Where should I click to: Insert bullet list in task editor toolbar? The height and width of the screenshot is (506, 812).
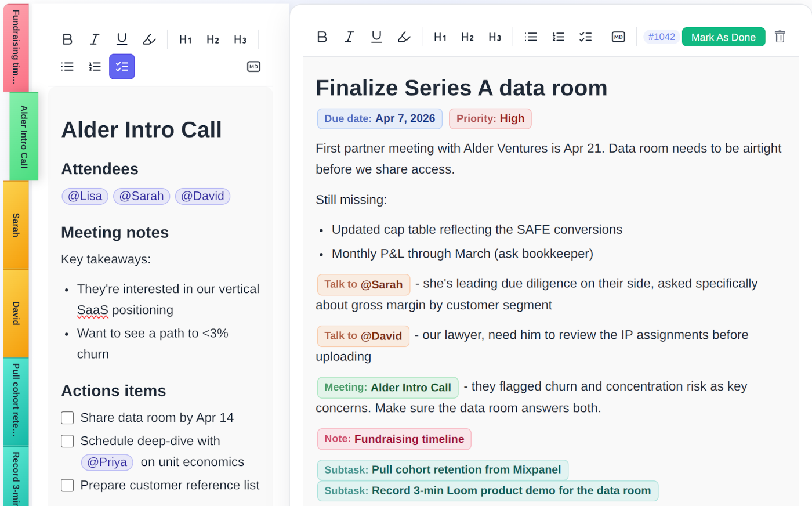531,37
